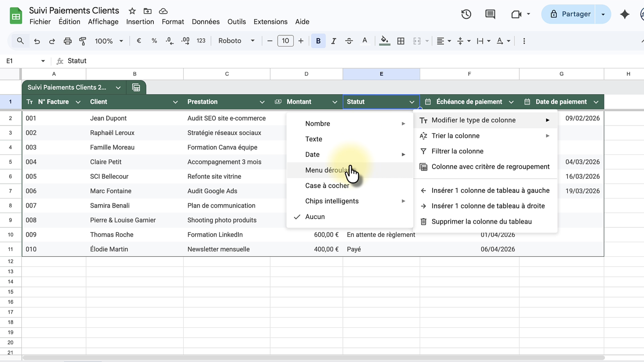Click the paint format roller icon

coord(83,41)
